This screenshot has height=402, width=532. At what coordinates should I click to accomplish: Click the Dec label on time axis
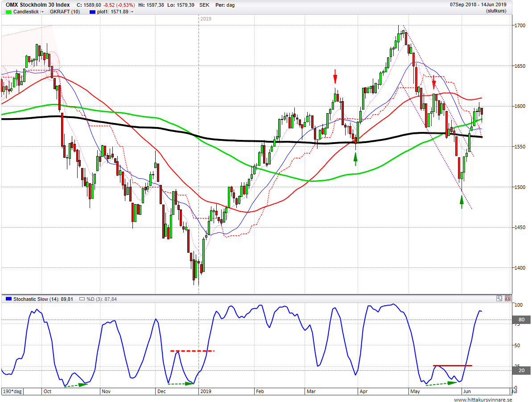click(x=161, y=391)
